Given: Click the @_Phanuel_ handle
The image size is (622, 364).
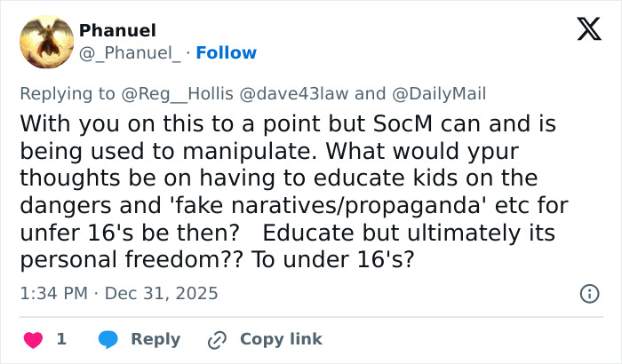Looking at the screenshot, I should (x=130, y=52).
